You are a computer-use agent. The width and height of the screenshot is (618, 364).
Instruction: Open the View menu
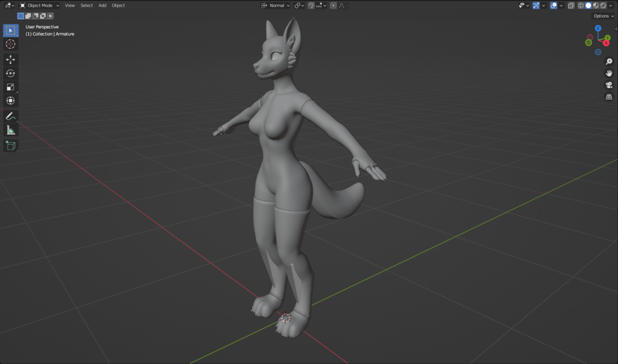coord(69,6)
